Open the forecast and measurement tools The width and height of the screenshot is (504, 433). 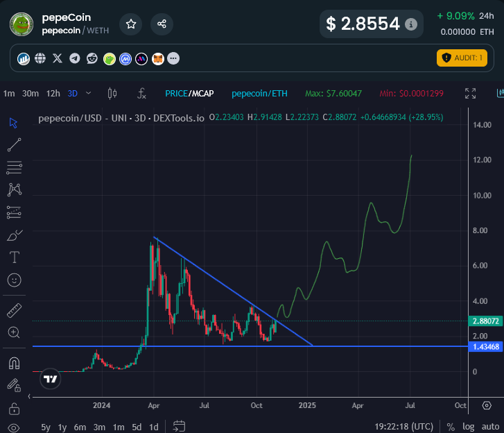(14, 212)
